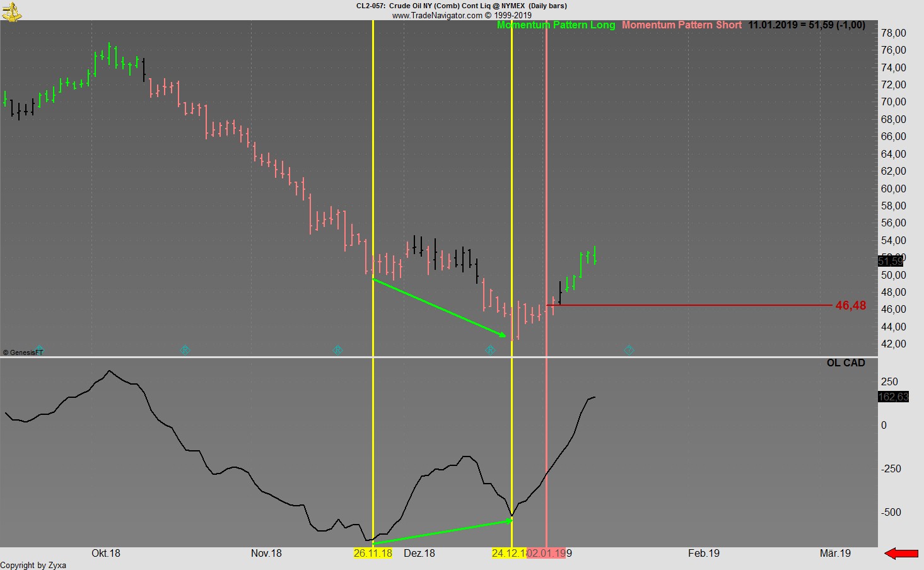
Task: Click the © GenesisFT watermark text
Action: [x=23, y=352]
